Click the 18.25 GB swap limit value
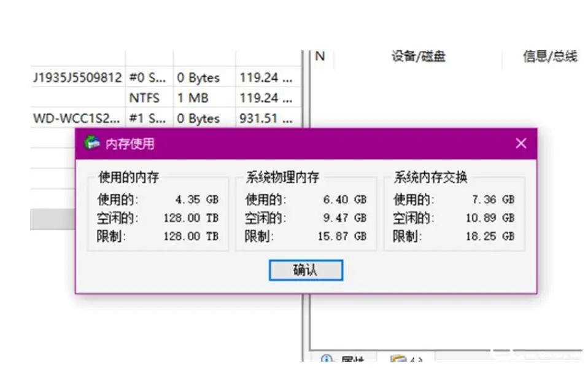The height and width of the screenshot is (377, 588). [x=490, y=236]
